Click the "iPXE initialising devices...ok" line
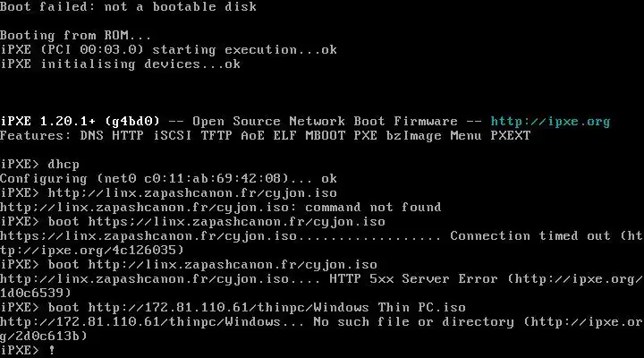 (120, 64)
